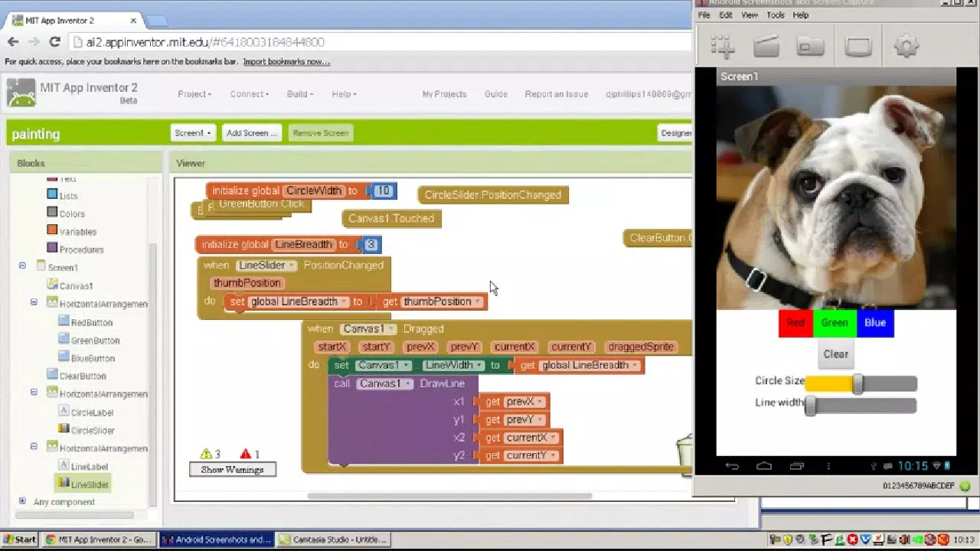Tap the Red color button on phone
The image size is (980, 551).
tap(795, 323)
